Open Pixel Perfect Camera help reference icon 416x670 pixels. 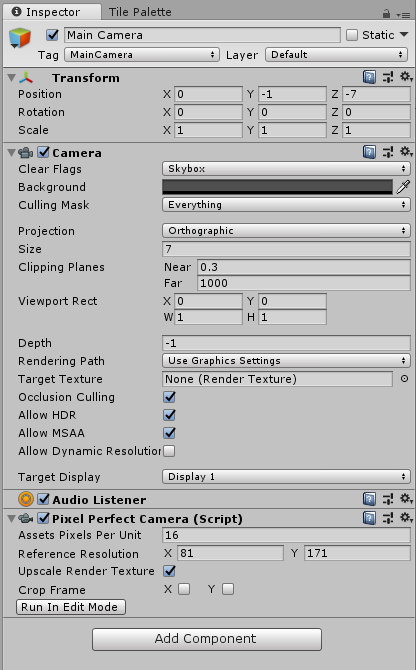(x=369, y=518)
